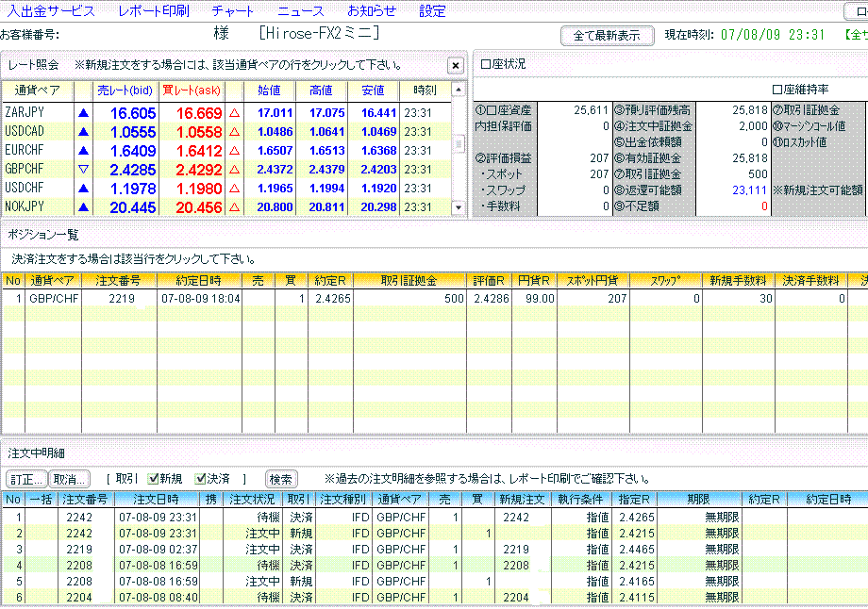Click the ZARJPY blue up-arrow icon
Image resolution: width=868 pixels, height=609 pixels.
(x=84, y=113)
